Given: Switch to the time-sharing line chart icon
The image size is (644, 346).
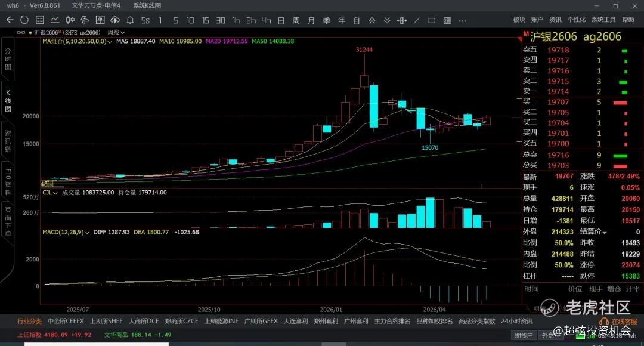Looking at the screenshot, I should click(55, 20).
